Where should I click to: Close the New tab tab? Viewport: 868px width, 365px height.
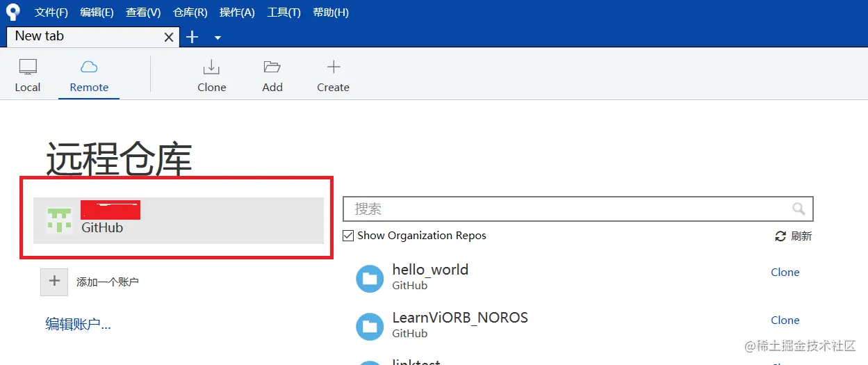click(x=169, y=38)
